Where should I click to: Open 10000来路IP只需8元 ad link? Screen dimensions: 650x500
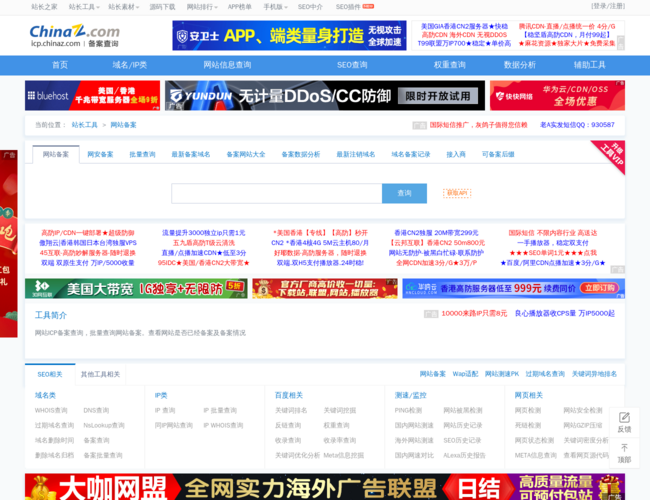474,313
